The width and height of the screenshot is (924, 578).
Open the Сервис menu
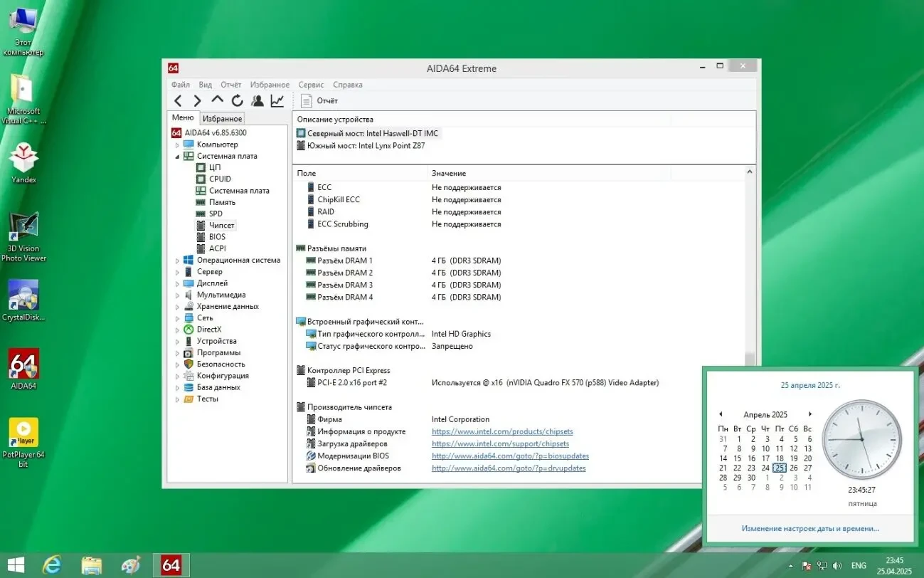tap(311, 85)
